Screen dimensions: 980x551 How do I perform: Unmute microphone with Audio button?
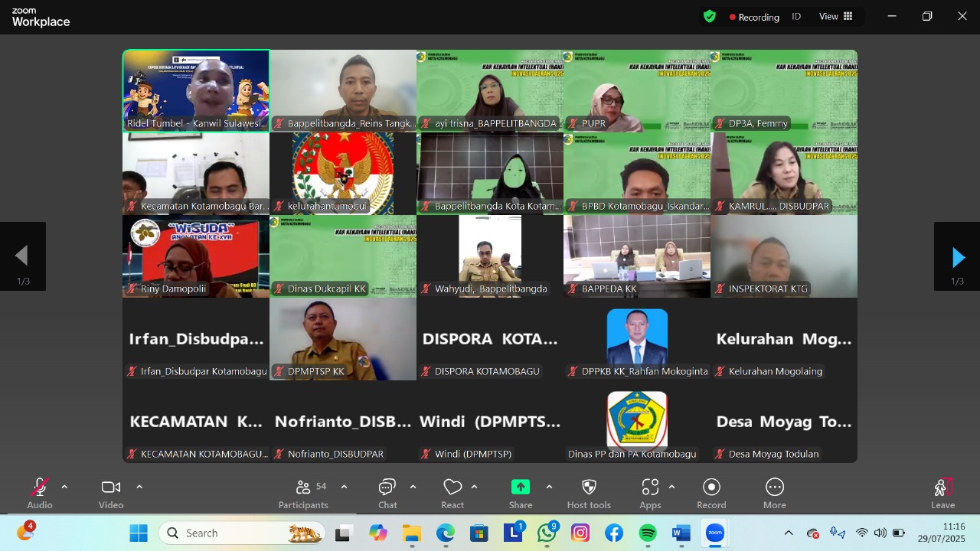[40, 493]
